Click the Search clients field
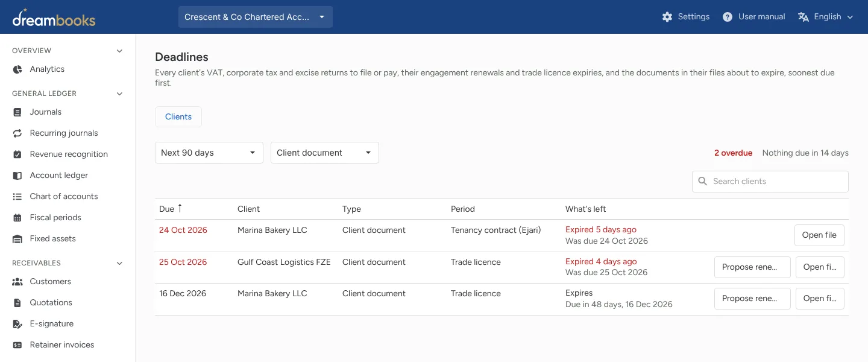Image resolution: width=868 pixels, height=362 pixels. 770,182
